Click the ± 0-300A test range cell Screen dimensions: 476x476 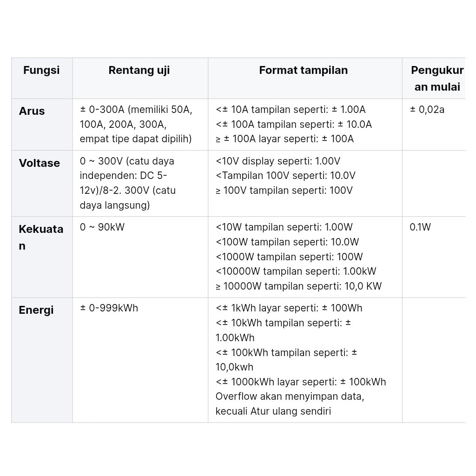coord(136,124)
